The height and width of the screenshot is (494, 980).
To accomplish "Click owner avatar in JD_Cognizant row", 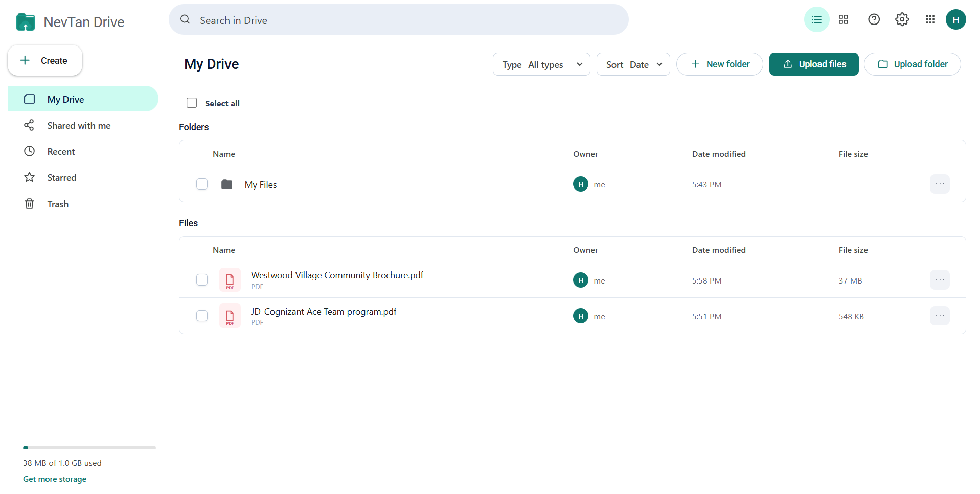I will 581,316.
